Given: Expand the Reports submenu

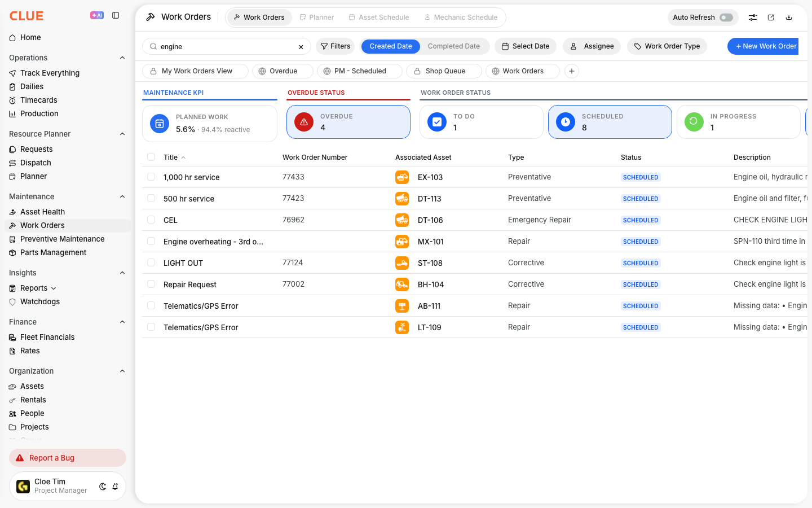Looking at the screenshot, I should click(x=54, y=288).
